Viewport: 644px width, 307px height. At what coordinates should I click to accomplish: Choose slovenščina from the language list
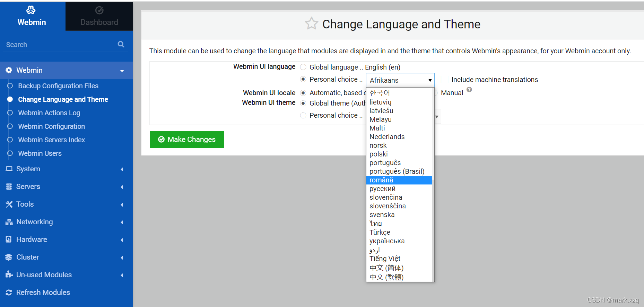pos(399,206)
